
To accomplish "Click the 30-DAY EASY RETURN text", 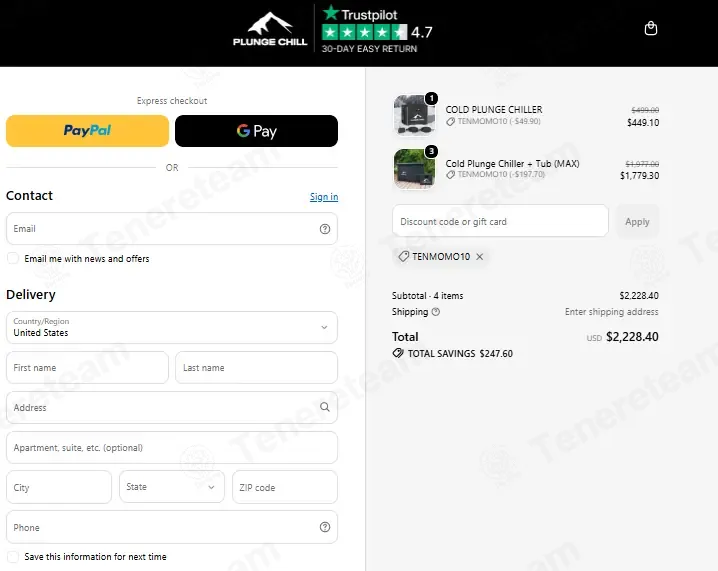I will 369,49.
